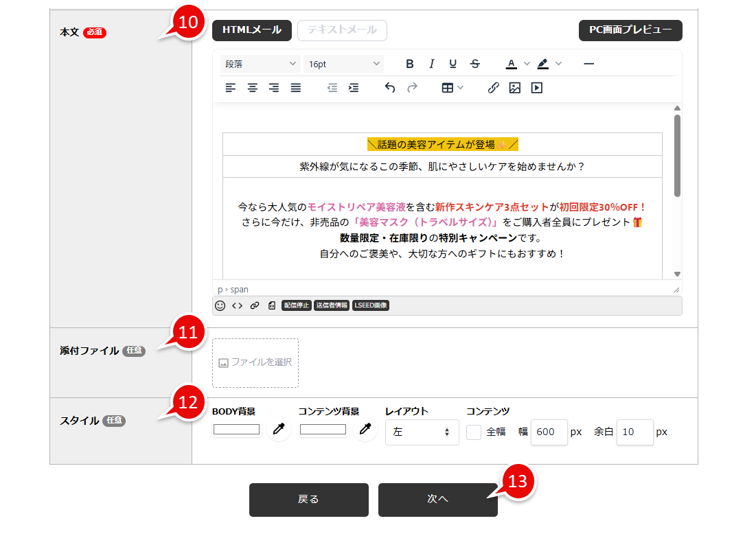Insert an image using the picture icon
The width and height of the screenshot is (756, 547).
coord(515,88)
